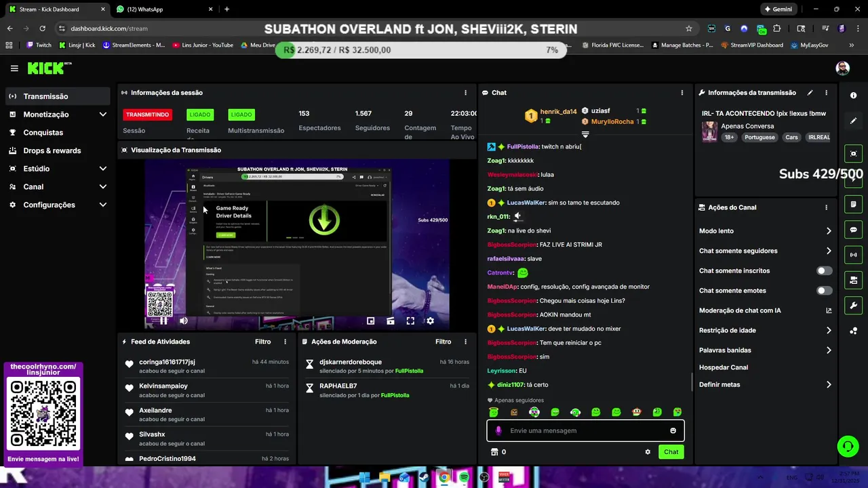Open the user profile avatar menu
868x488 pixels.
point(842,68)
